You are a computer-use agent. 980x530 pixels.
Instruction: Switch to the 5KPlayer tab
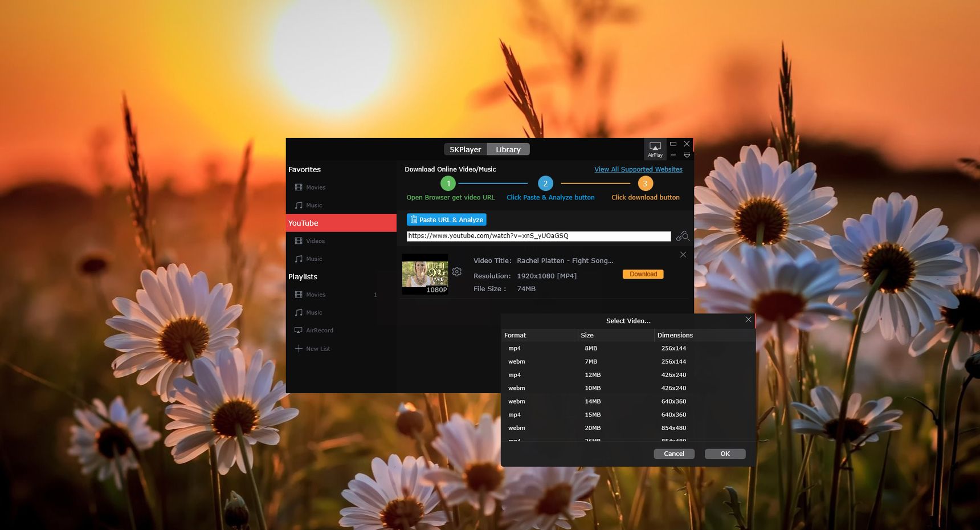pyautogui.click(x=465, y=149)
